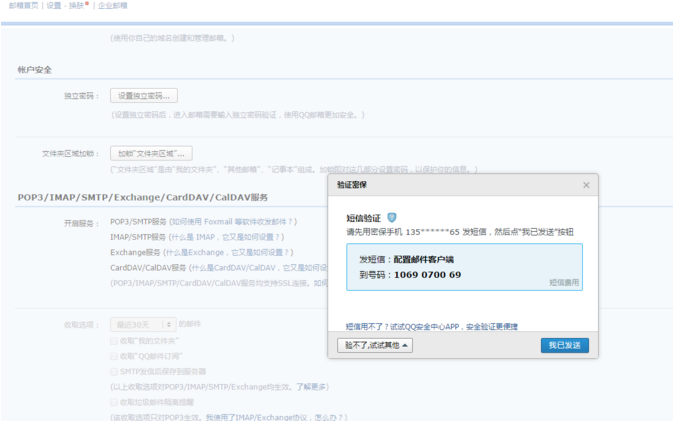Enable the SMTP发信后保存到服务器 checkbox

click(114, 371)
